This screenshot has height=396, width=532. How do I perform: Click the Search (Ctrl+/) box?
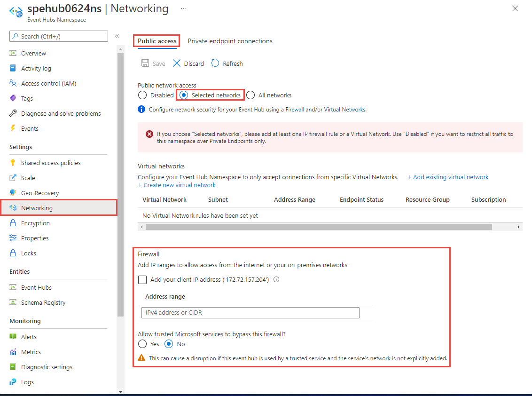59,36
